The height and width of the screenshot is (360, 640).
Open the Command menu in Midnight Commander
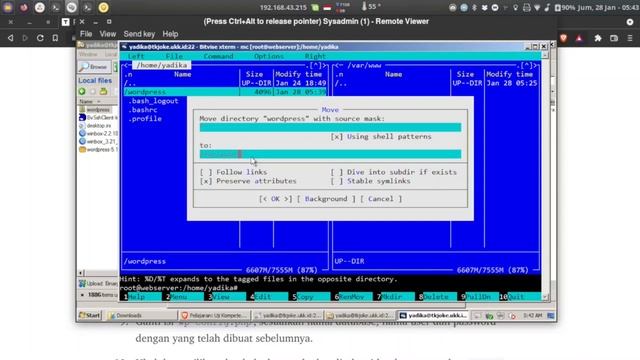[218, 56]
